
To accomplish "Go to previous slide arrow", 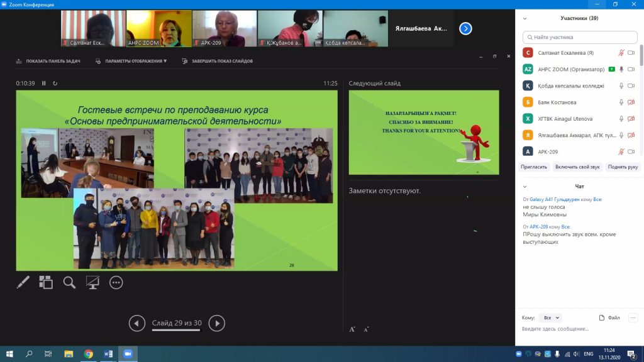I will (x=136, y=324).
